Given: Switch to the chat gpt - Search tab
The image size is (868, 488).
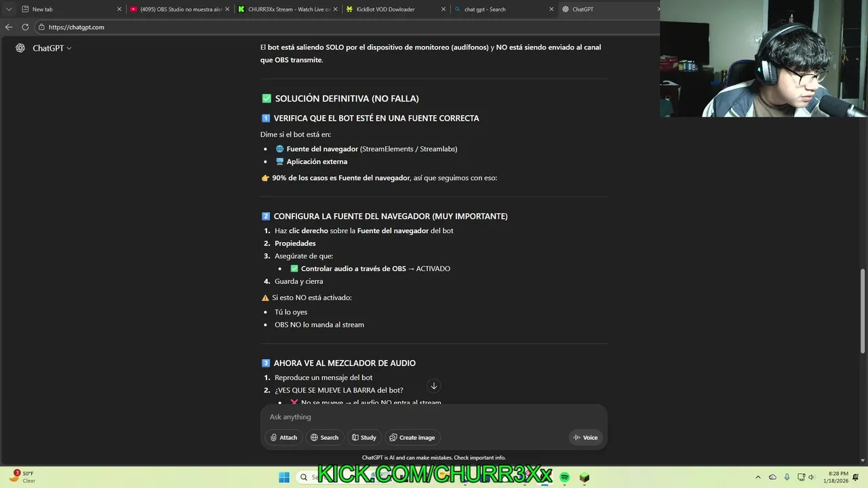Looking at the screenshot, I should 502,9.
